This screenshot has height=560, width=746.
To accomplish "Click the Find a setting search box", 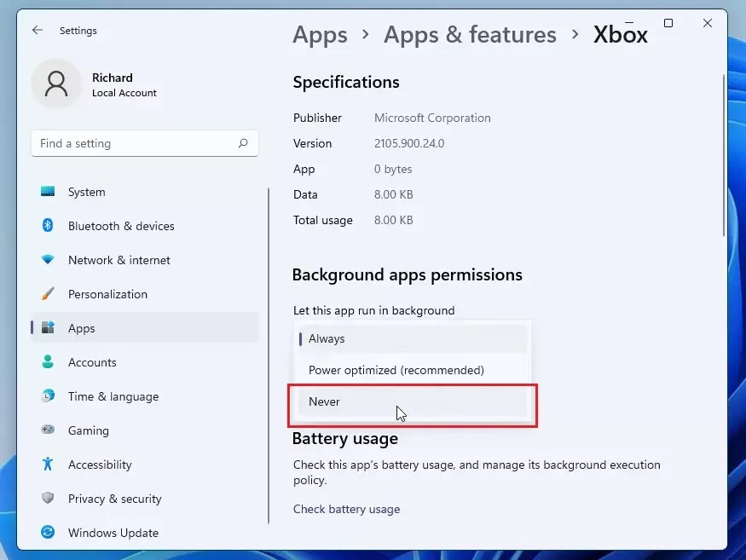I will (x=144, y=143).
